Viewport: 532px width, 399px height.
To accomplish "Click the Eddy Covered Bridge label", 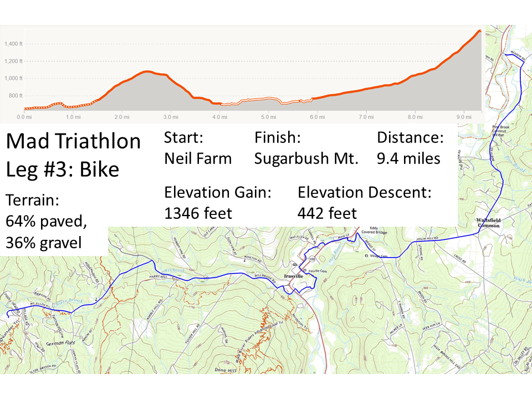I will [x=374, y=230].
